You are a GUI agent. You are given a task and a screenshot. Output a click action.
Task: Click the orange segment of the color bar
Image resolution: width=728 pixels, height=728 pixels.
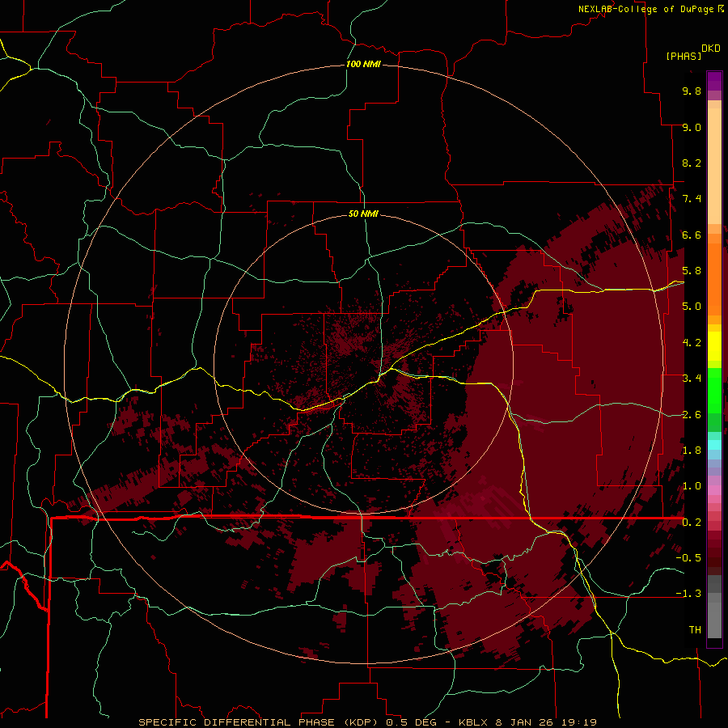coord(714,279)
